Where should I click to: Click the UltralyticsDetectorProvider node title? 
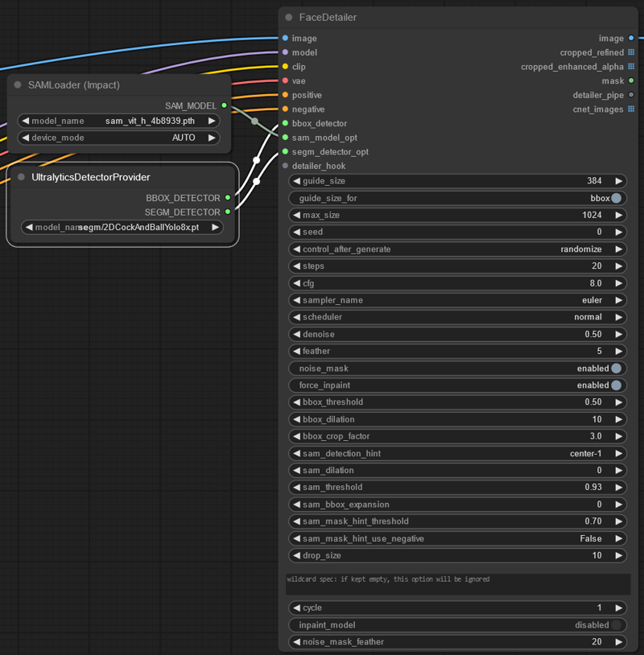pos(91,177)
